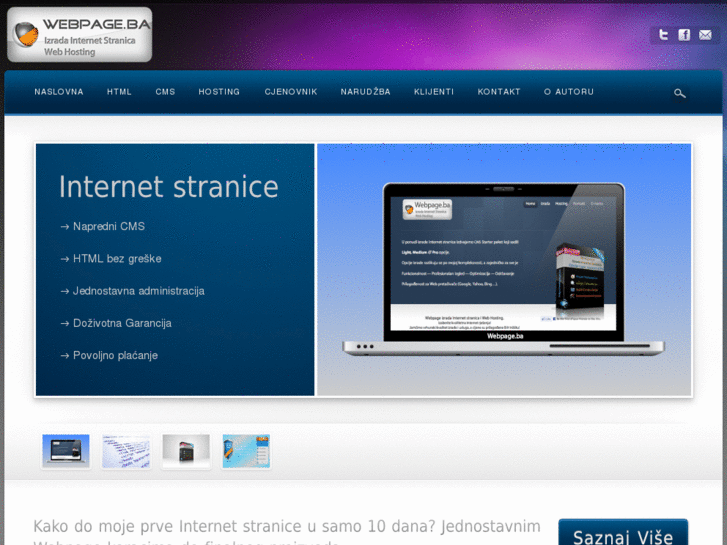Select the software box slide thumbnail

tap(186, 451)
